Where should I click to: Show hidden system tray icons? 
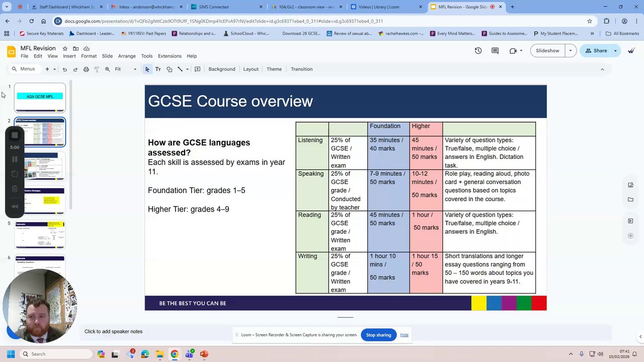tap(571, 354)
